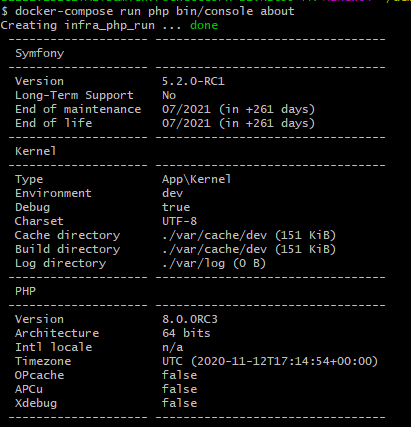Click the PHP version 8.0.0RC3 value
This screenshot has width=411, height=427.
point(190,319)
